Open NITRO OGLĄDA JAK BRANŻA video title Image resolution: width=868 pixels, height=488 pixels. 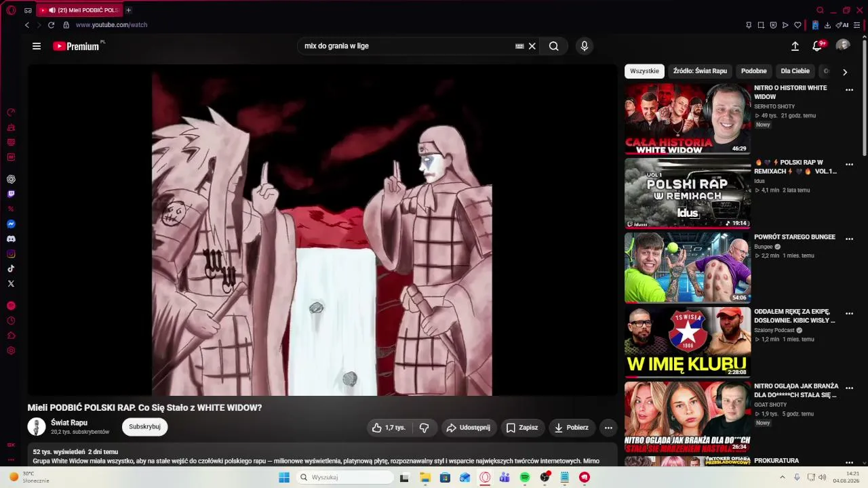tap(796, 390)
